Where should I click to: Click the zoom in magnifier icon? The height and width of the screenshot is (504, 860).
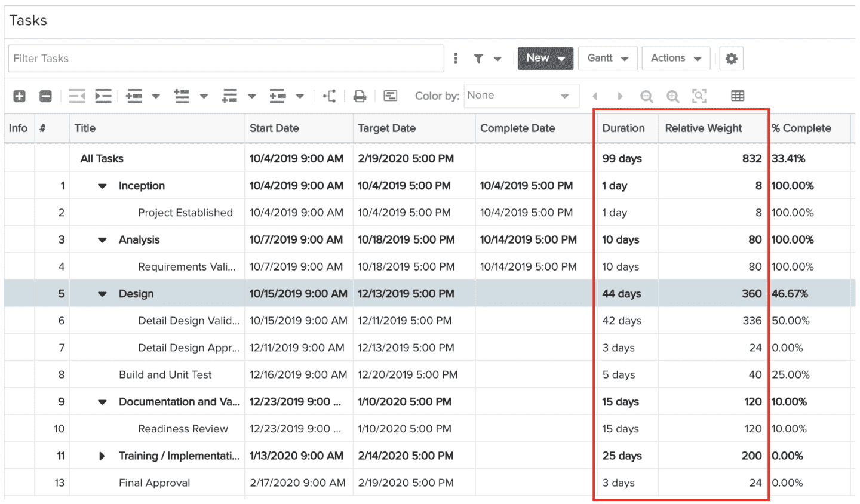(673, 96)
